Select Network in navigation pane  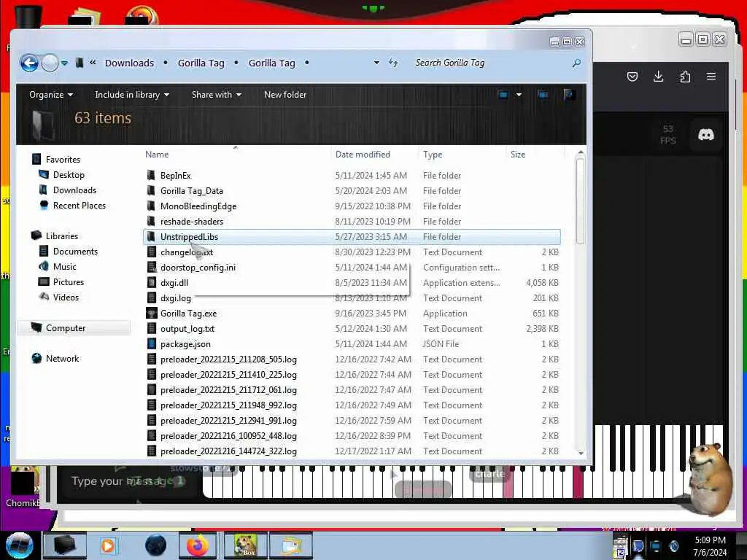[x=63, y=358]
